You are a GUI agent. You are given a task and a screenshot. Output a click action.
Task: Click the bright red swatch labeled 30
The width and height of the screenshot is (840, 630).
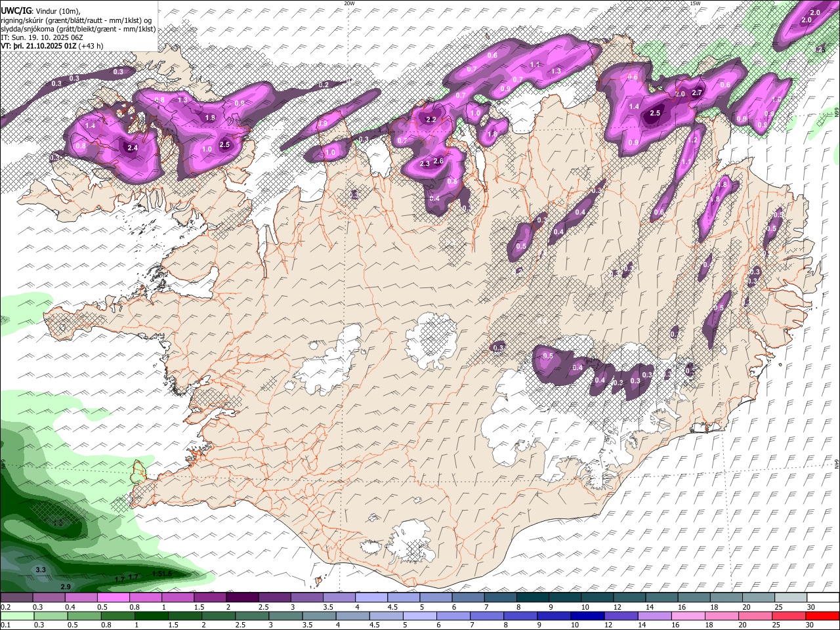click(824, 616)
